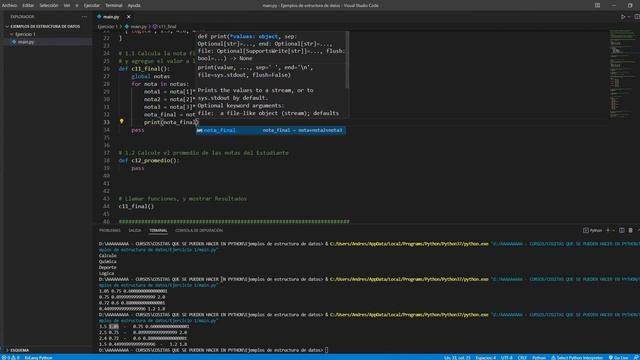Screen dimensions: 640x360
Task: Open the Ejecutar menu
Action: (x=91, y=5)
